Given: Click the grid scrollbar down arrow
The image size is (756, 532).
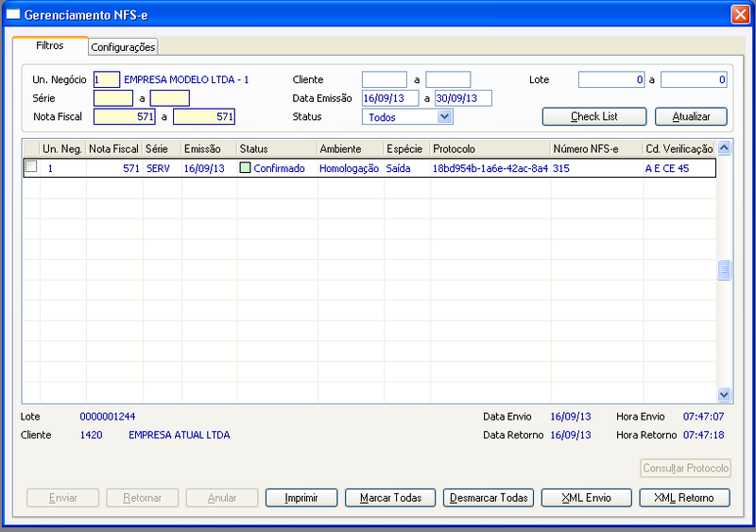Looking at the screenshot, I should (x=724, y=395).
